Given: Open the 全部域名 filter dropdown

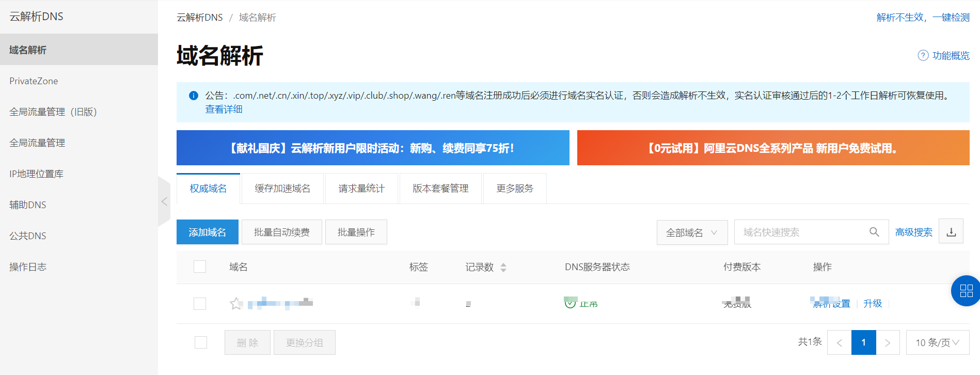Looking at the screenshot, I should [692, 232].
